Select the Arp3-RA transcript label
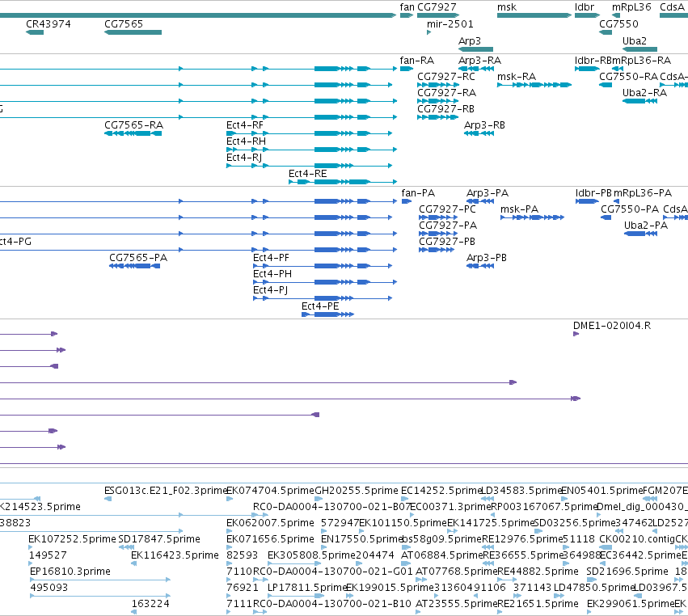688x616 pixels. pos(479,60)
